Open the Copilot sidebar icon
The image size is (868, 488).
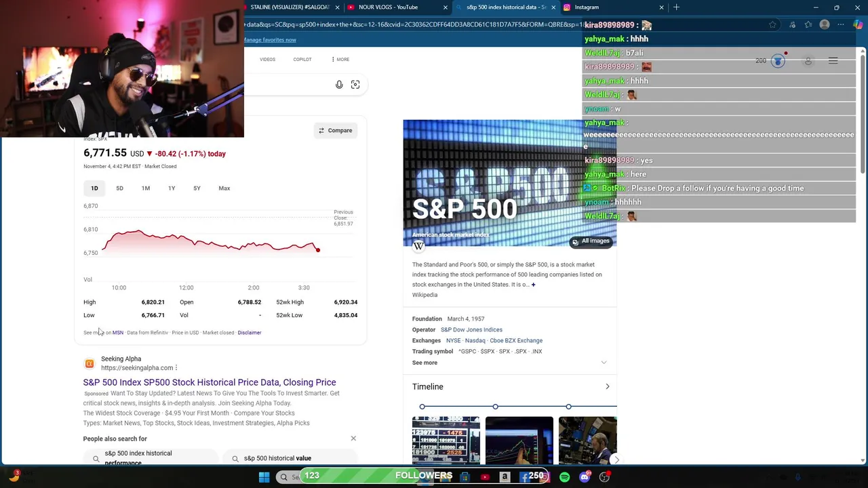coord(858,25)
